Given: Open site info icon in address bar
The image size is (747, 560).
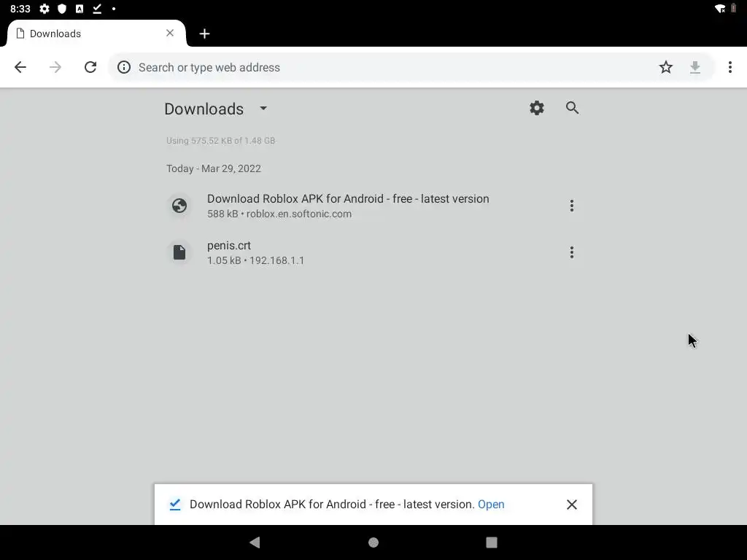Looking at the screenshot, I should [x=124, y=67].
